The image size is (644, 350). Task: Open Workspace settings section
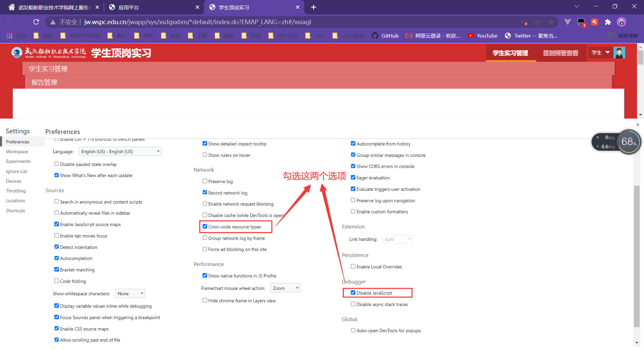[x=17, y=151]
